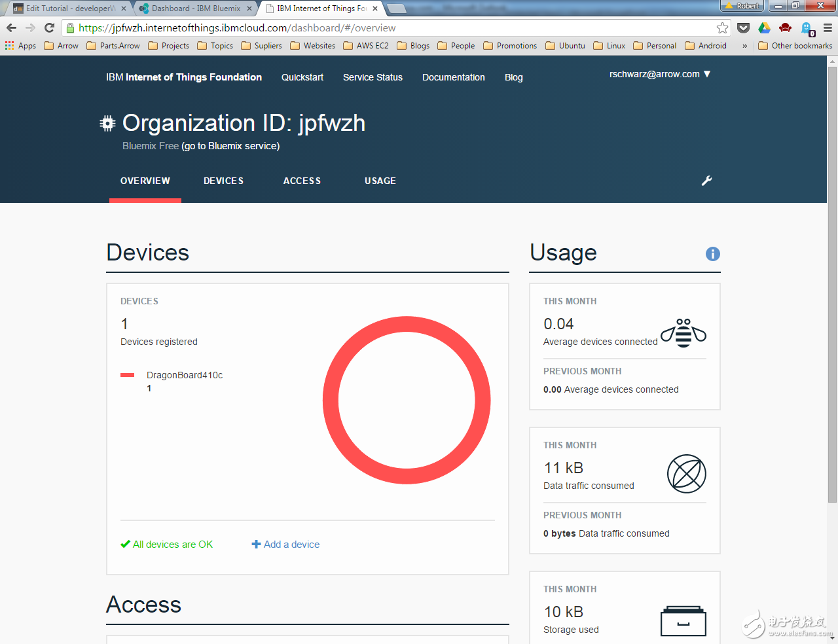The image size is (838, 644).
Task: Click the bee devices-connected icon
Action: pos(683,333)
